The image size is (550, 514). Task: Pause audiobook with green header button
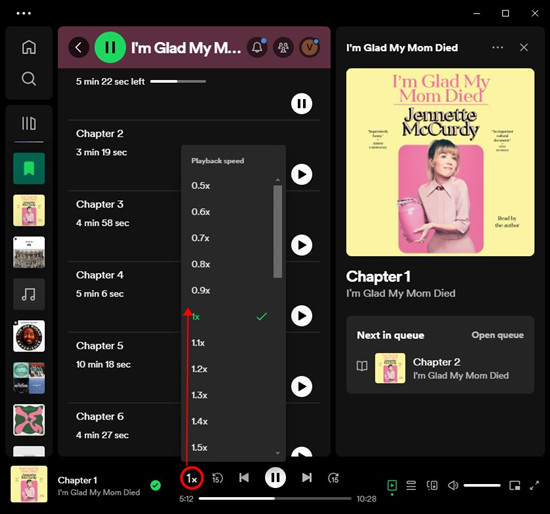tap(110, 47)
